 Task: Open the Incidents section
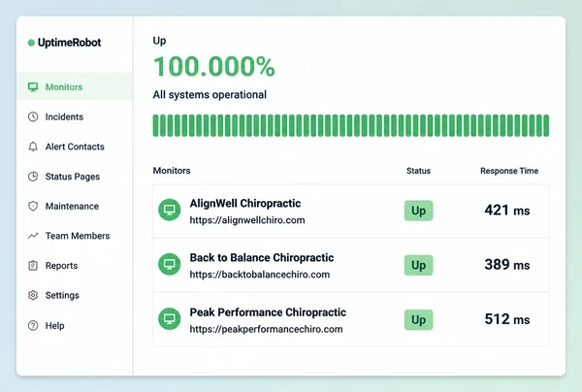click(x=64, y=117)
